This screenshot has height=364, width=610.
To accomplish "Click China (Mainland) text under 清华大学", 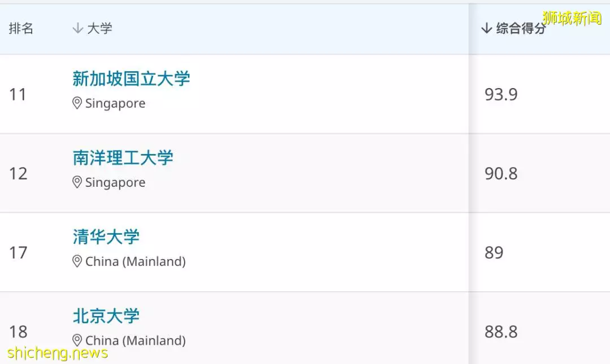I will pyautogui.click(x=136, y=261).
